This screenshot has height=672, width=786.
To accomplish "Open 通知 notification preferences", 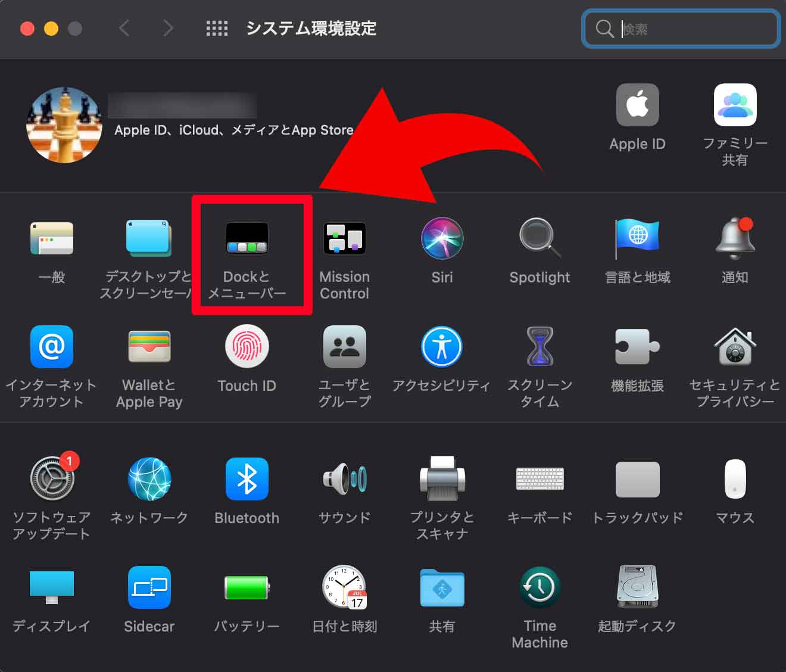I will click(735, 238).
